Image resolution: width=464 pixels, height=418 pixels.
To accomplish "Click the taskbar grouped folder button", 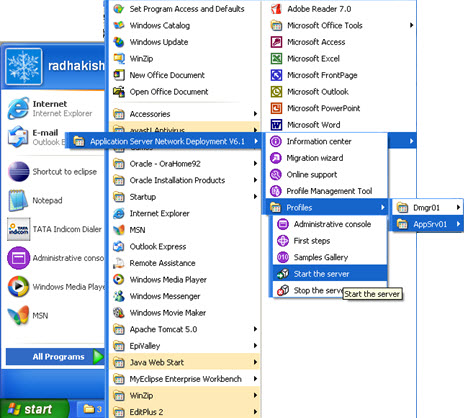I will [x=91, y=409].
